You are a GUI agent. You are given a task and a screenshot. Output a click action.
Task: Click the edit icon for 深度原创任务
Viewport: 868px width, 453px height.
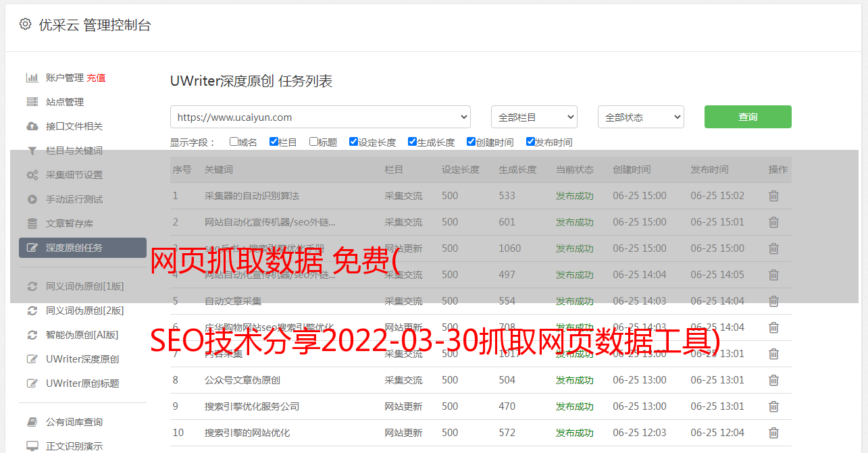(x=32, y=248)
